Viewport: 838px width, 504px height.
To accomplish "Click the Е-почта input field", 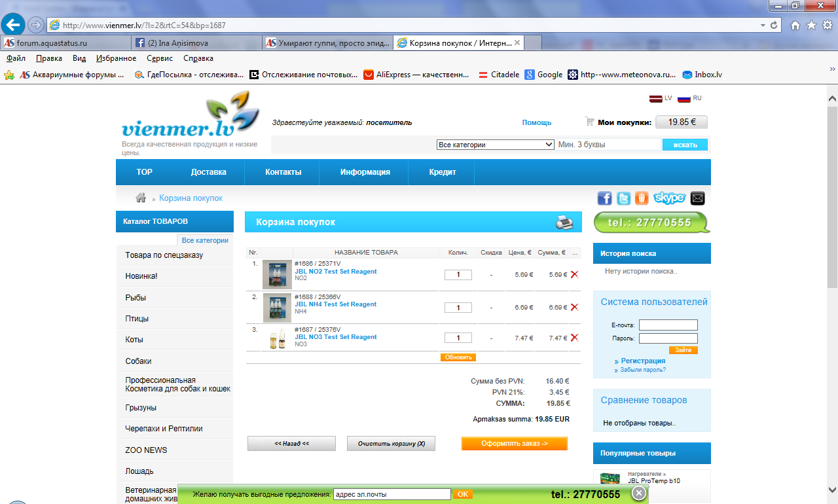I will (x=668, y=325).
